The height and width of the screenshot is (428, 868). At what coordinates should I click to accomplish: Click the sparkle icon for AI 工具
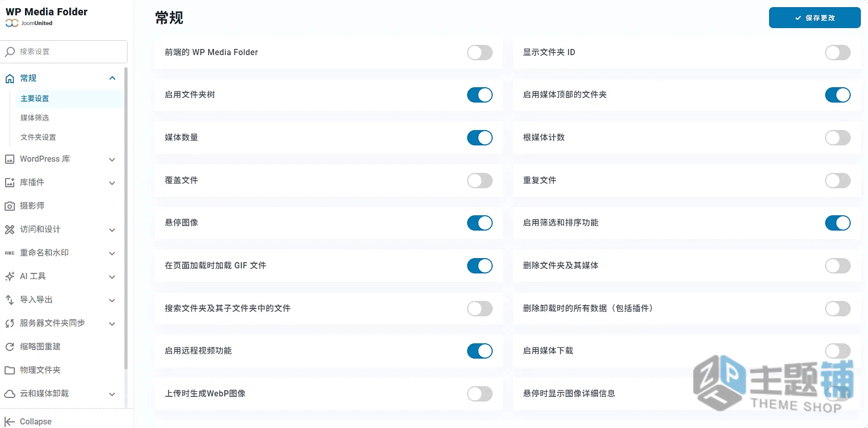[10, 276]
